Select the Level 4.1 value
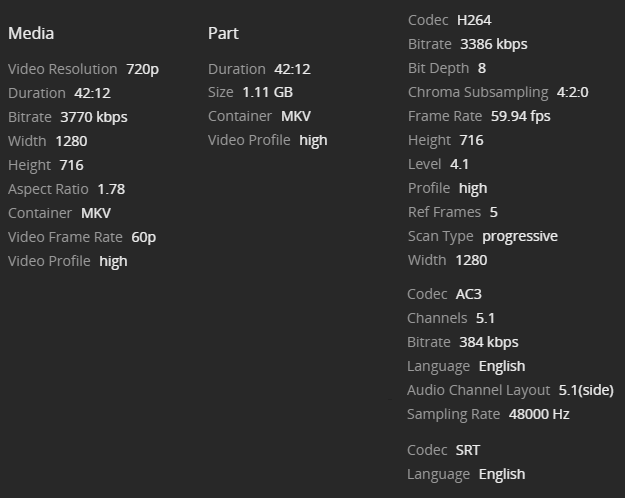This screenshot has height=498, width=625. coord(459,164)
